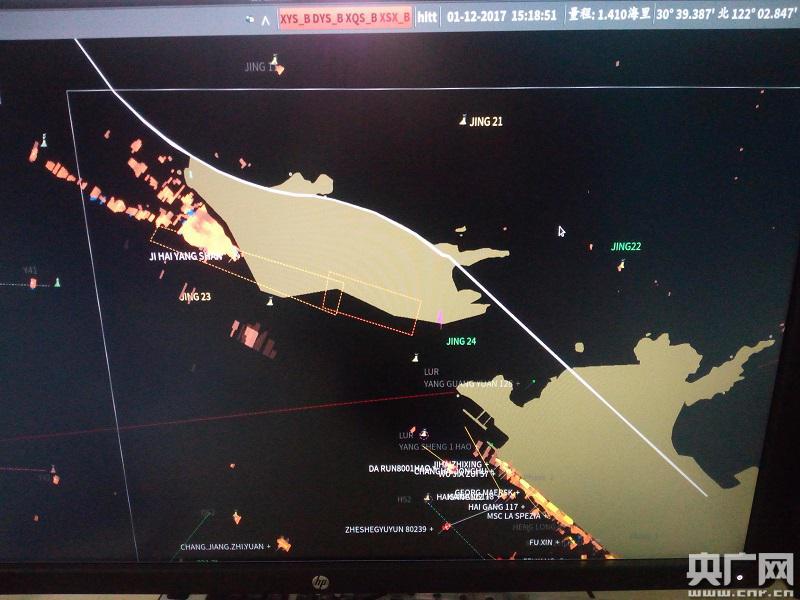Click the buoy icon above YANG GUANG YUAN
Screen dimensions: 800x600
416,358
